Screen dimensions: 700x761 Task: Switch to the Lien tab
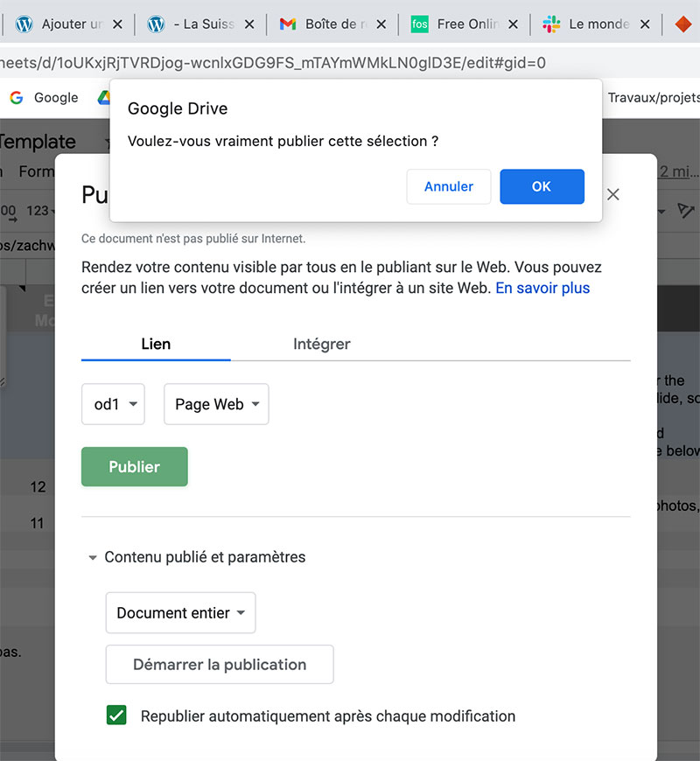pos(156,344)
